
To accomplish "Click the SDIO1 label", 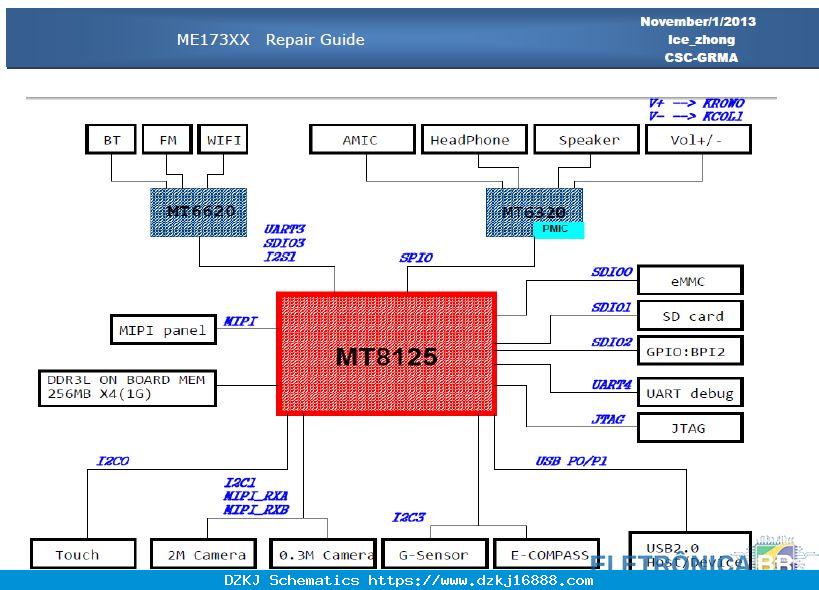I will pos(612,308).
